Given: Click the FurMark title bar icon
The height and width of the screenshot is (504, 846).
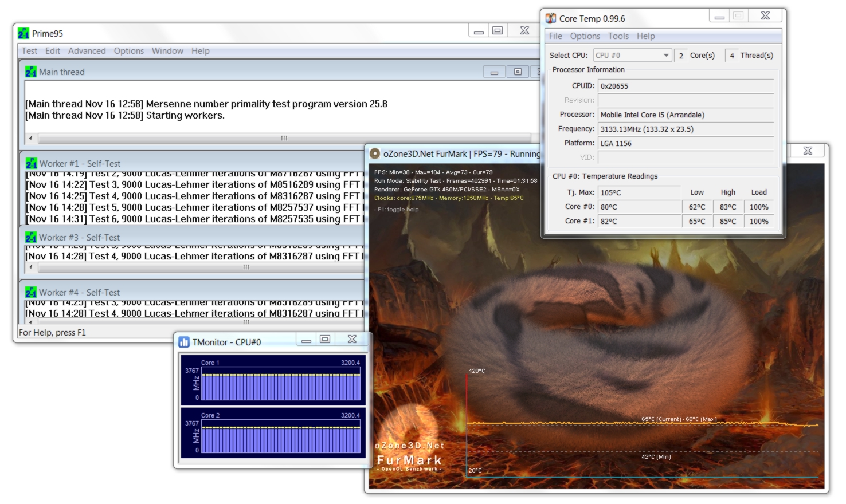Looking at the screenshot, I should 375,153.
